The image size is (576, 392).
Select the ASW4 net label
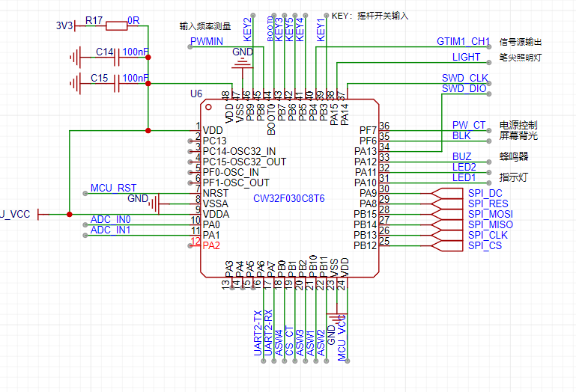click(279, 343)
